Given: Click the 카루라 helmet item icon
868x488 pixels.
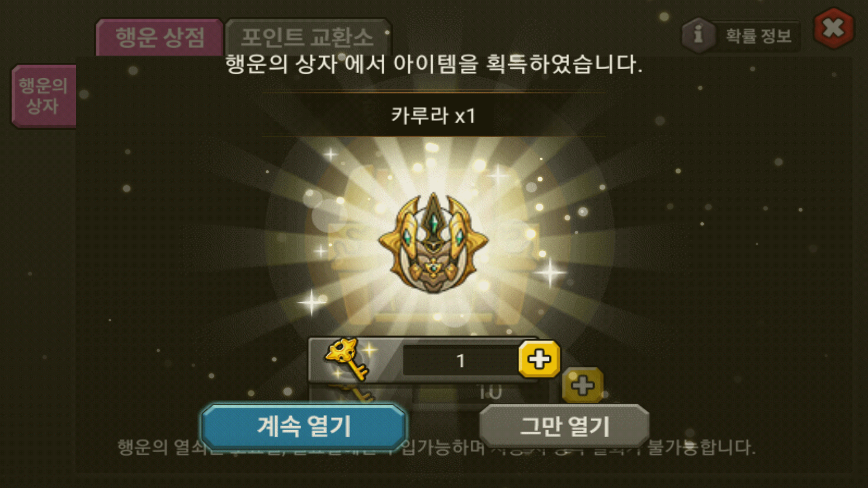Looking at the screenshot, I should click(x=433, y=243).
